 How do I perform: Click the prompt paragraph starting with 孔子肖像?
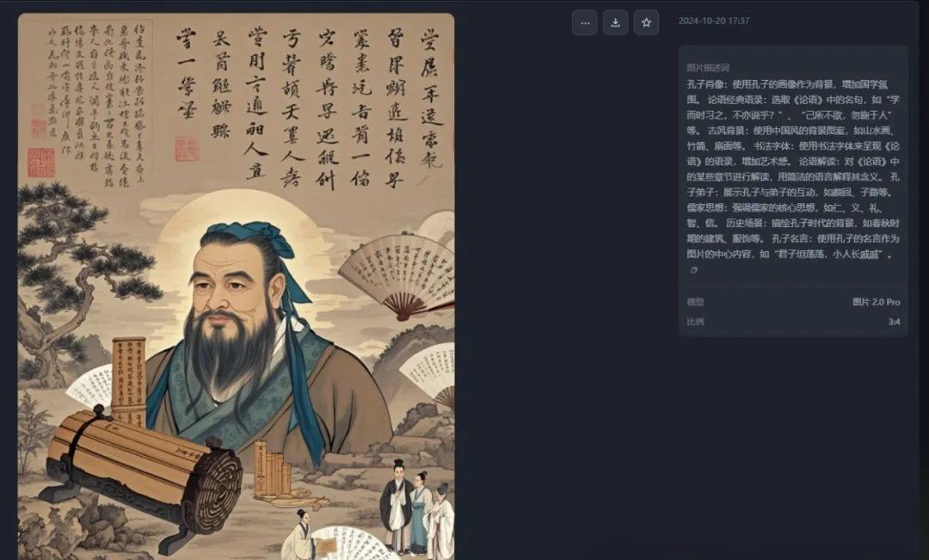793,169
